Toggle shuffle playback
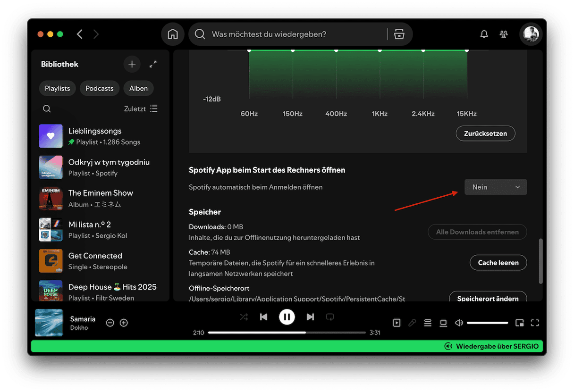The height and width of the screenshot is (392, 574). point(244,317)
